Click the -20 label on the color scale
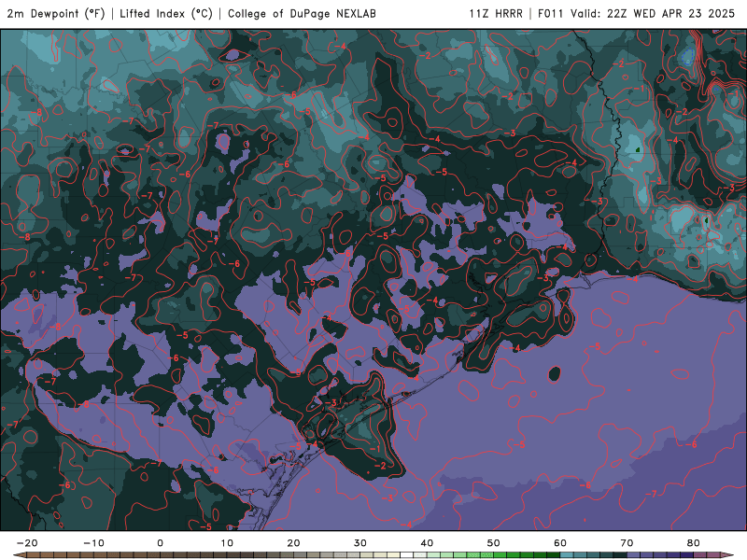Viewport: 747px width, 560px height. tap(27, 543)
